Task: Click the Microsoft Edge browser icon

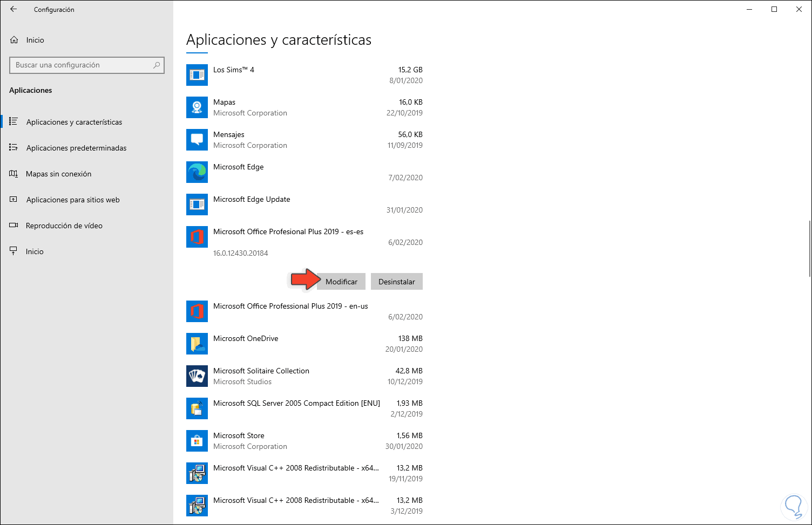Action: pos(197,172)
